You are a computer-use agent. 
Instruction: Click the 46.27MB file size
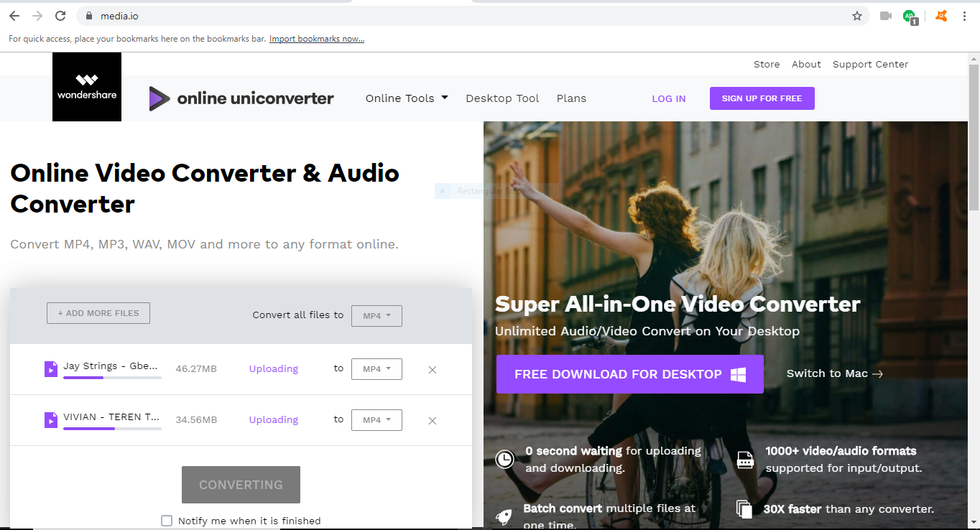(x=196, y=369)
